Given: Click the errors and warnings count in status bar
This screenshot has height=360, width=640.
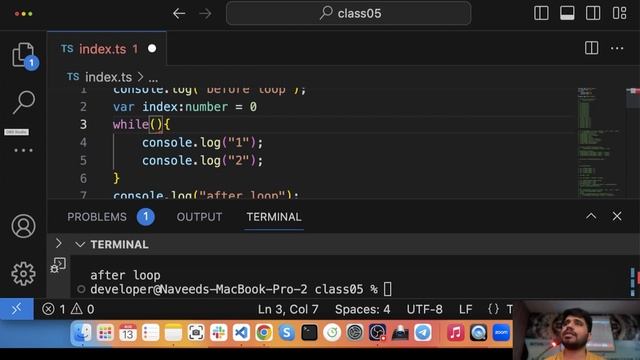Looking at the screenshot, I should 68,309.
